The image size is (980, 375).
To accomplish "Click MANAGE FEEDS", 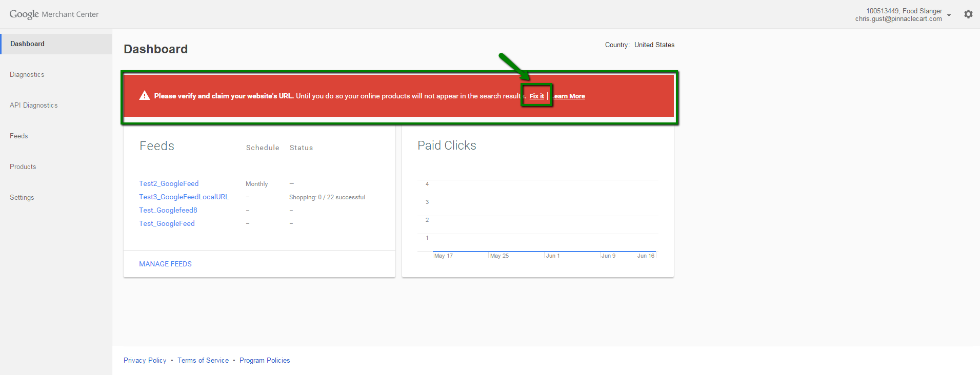I will tap(165, 264).
